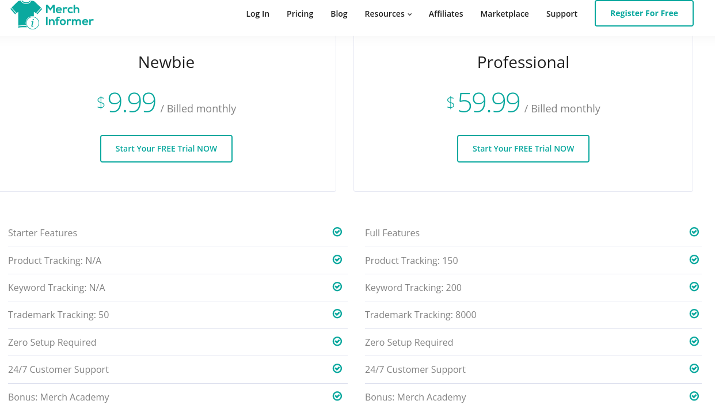Click checkmark icon beside Trademark Tracking: 8000

[x=694, y=314]
